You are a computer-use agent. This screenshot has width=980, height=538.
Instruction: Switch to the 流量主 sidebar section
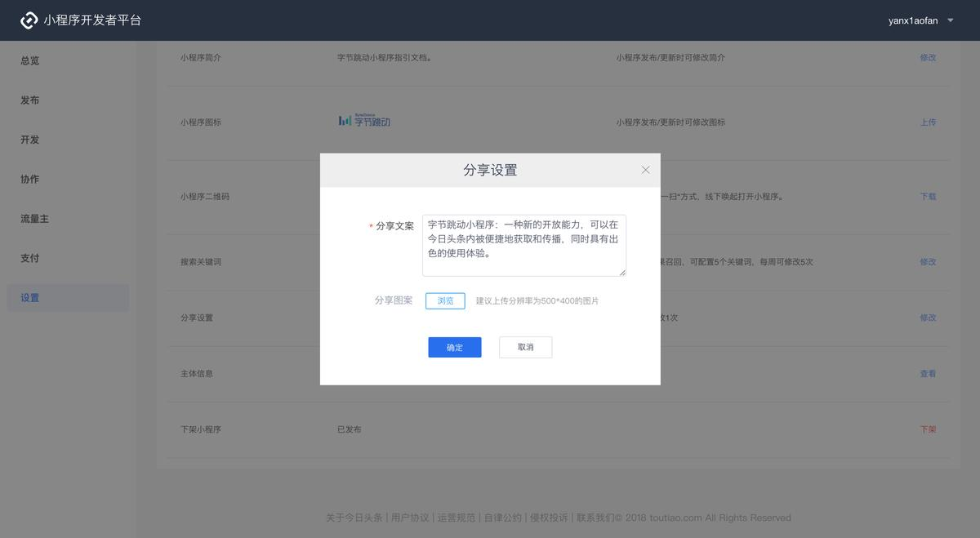33,218
